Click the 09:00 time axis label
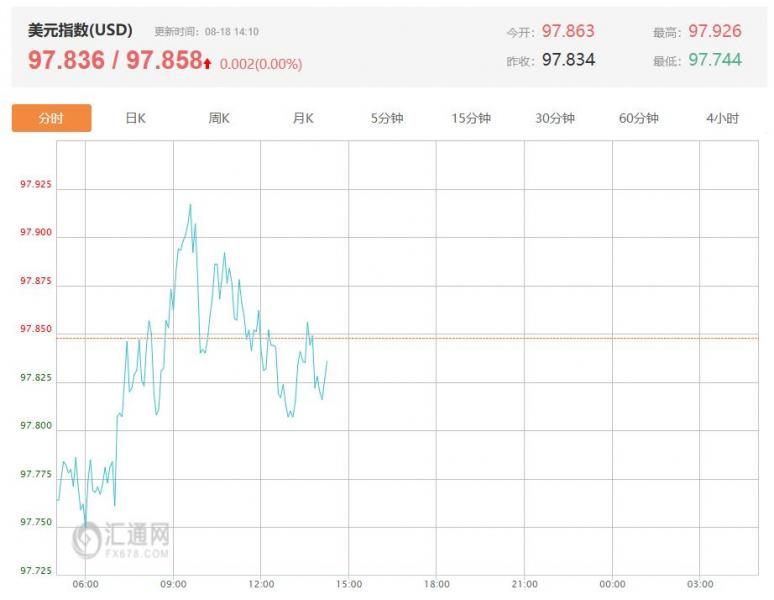 pos(173,584)
